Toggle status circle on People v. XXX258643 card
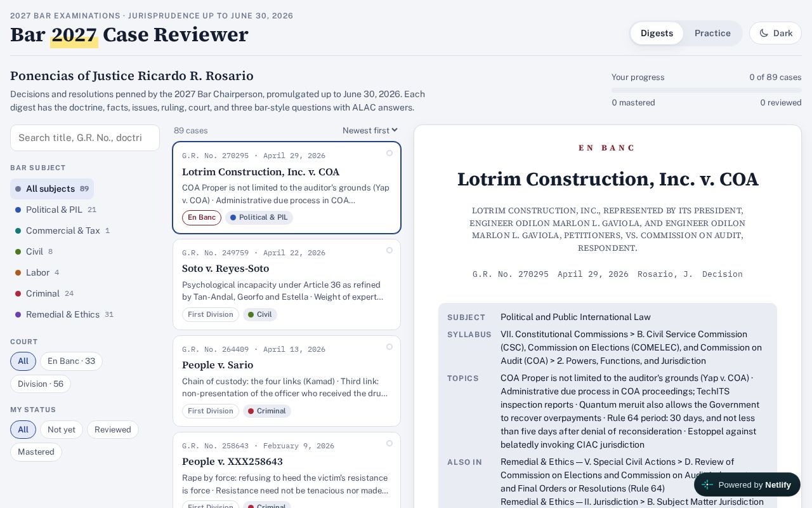 point(390,443)
